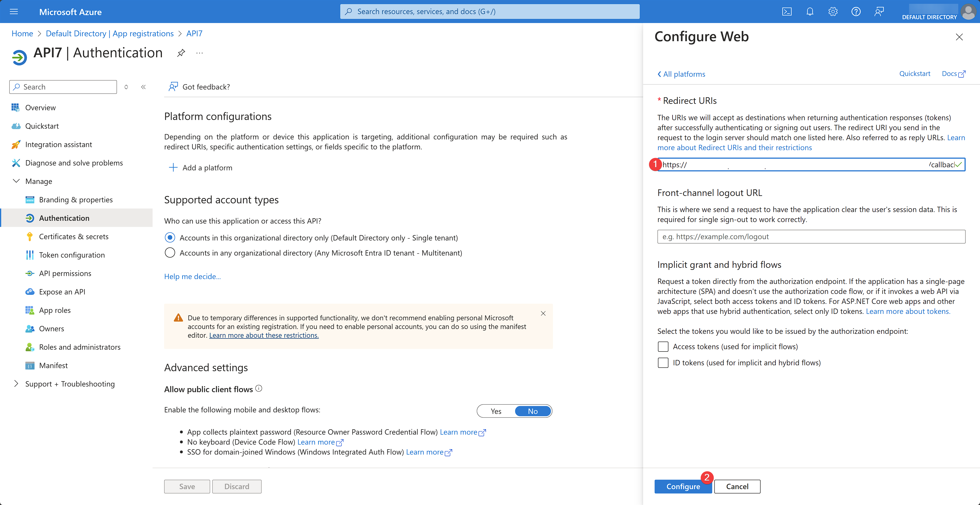Set public client flows to No
This screenshot has width=980, height=505.
pyautogui.click(x=532, y=411)
